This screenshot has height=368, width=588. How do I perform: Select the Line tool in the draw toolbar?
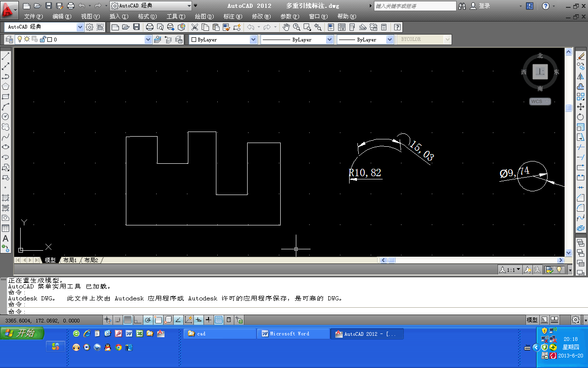point(6,57)
